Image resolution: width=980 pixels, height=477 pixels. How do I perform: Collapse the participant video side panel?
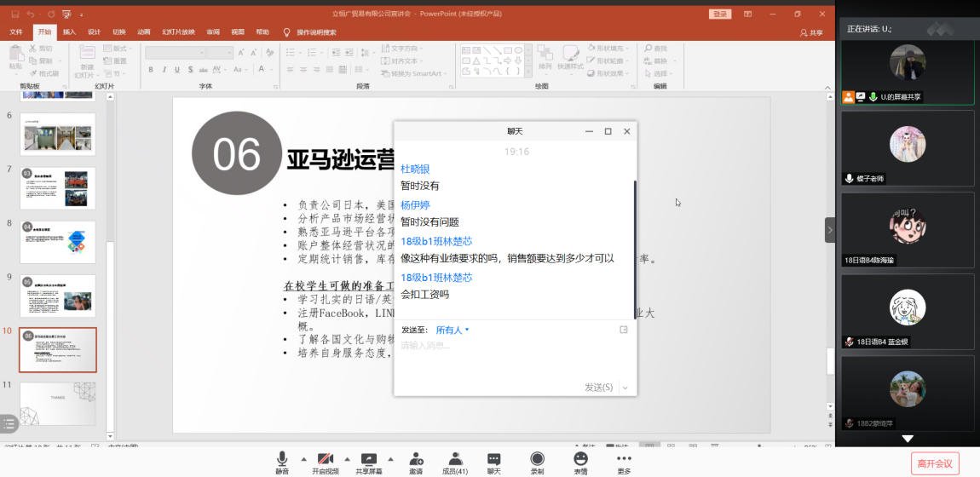point(830,230)
